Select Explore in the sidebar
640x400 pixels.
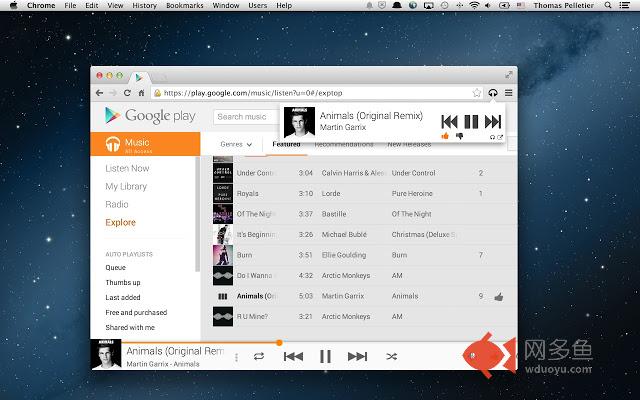pyautogui.click(x=120, y=222)
